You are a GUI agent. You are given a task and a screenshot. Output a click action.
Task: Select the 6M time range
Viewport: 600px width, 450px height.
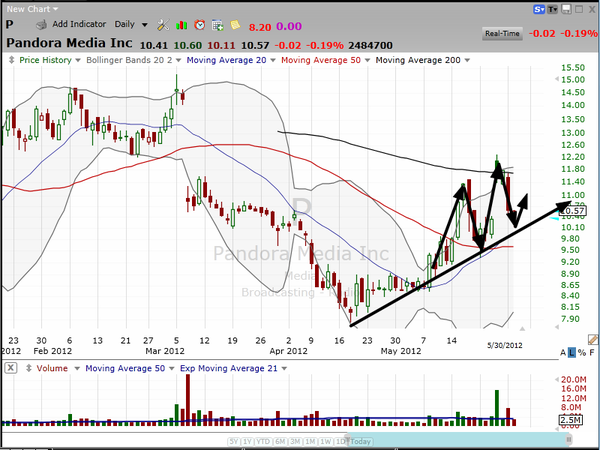[280, 442]
